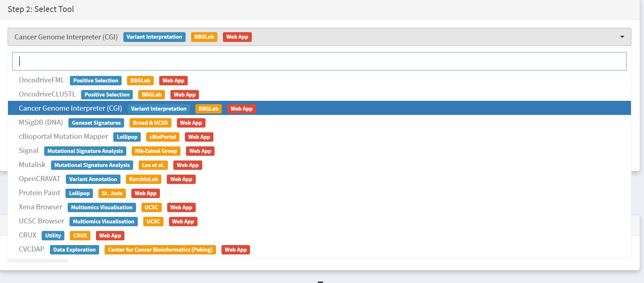Image resolution: width=644 pixels, height=283 pixels.
Task: Select OncodriveFML from the list
Action: point(319,80)
